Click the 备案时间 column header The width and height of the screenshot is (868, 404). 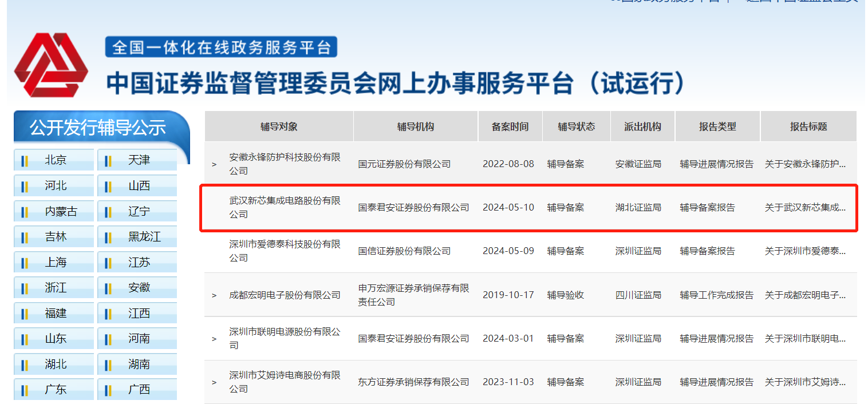coord(510,126)
